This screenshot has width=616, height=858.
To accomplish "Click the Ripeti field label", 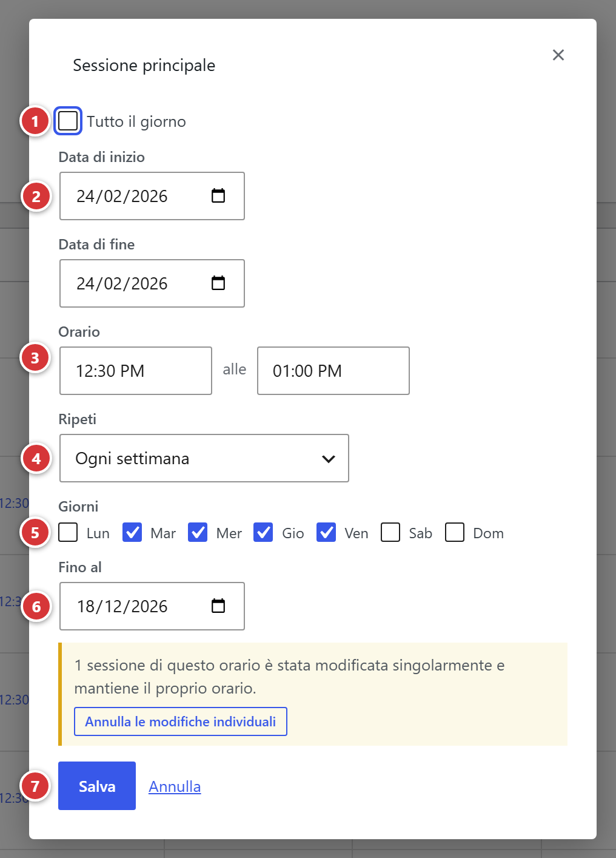I will [78, 419].
